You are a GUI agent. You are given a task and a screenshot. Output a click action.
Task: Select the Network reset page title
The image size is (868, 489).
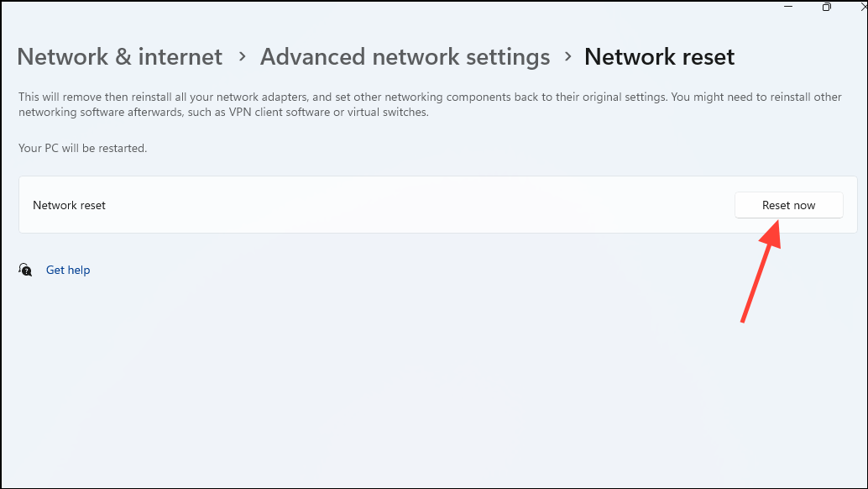[x=659, y=56]
